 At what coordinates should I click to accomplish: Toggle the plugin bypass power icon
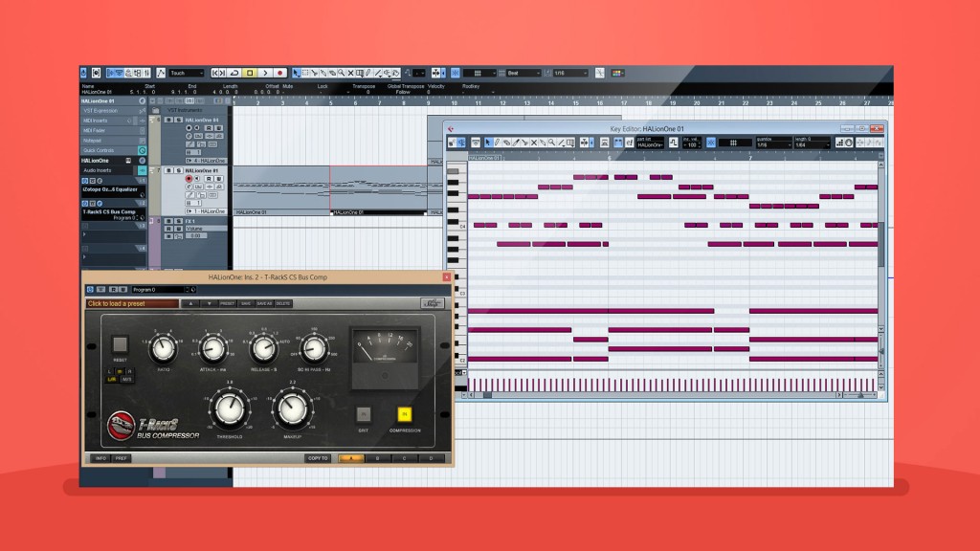(x=90, y=289)
